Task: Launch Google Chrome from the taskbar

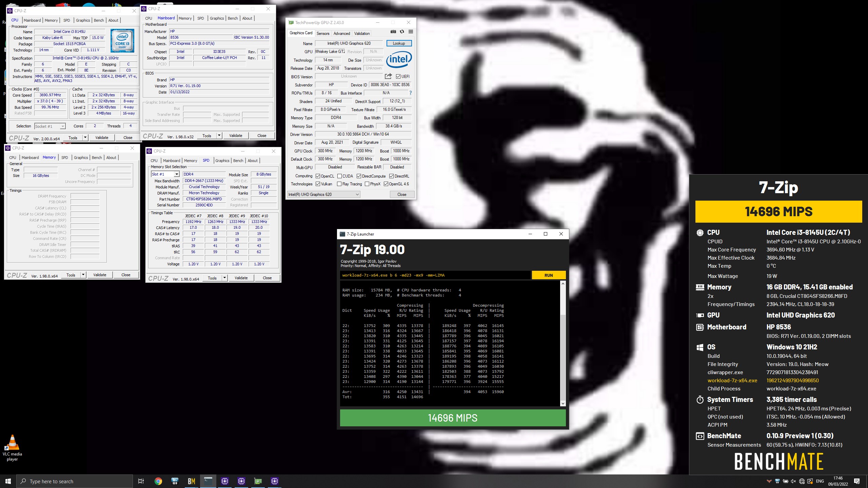Action: click(x=158, y=481)
